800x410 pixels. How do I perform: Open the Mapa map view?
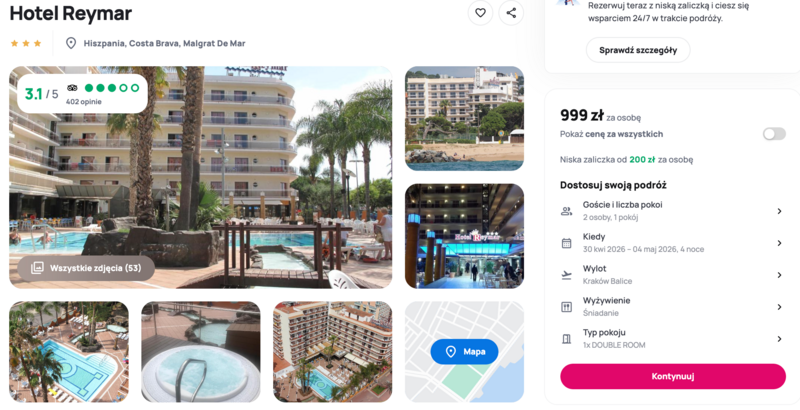(464, 351)
